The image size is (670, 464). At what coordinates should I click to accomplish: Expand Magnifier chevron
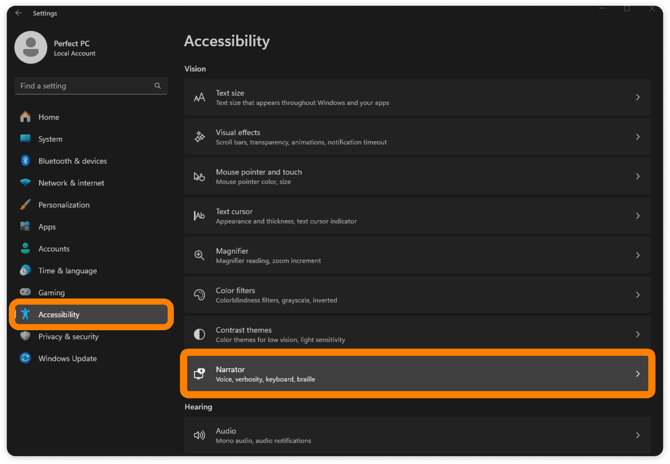(x=638, y=255)
